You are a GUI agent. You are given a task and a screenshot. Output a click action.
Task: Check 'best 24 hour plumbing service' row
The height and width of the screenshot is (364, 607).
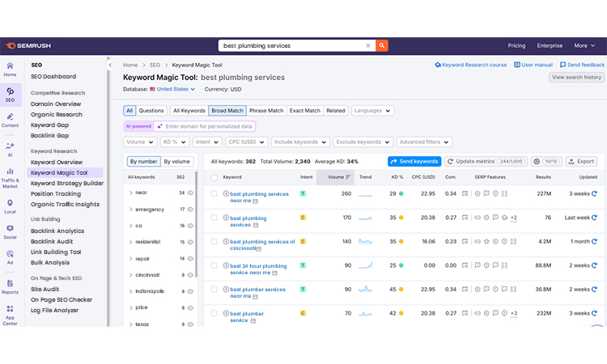(x=214, y=265)
